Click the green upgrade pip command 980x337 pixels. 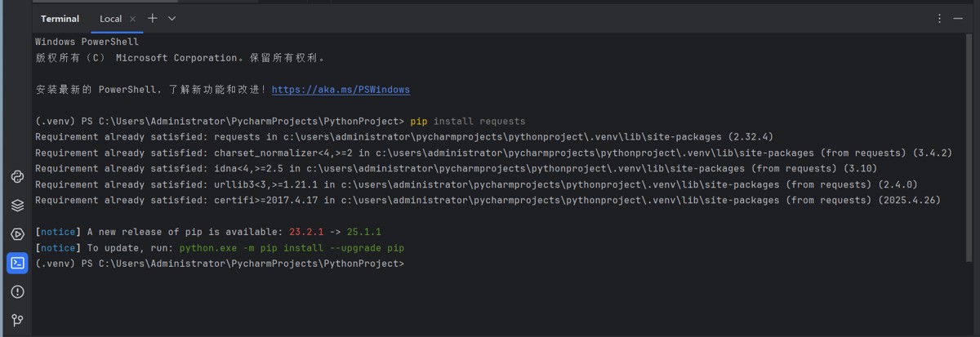(x=292, y=248)
